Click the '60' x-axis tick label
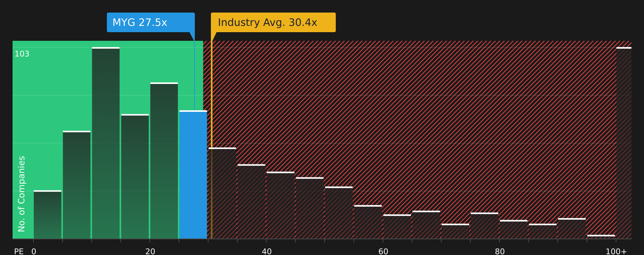This screenshot has height=255, width=644. [x=383, y=251]
